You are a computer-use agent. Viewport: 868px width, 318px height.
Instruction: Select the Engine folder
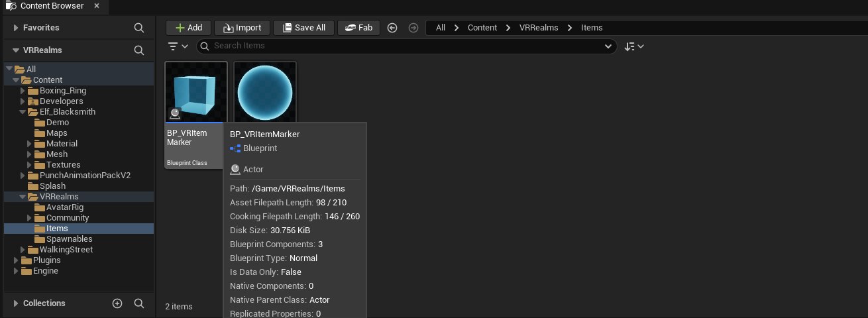(x=45, y=271)
